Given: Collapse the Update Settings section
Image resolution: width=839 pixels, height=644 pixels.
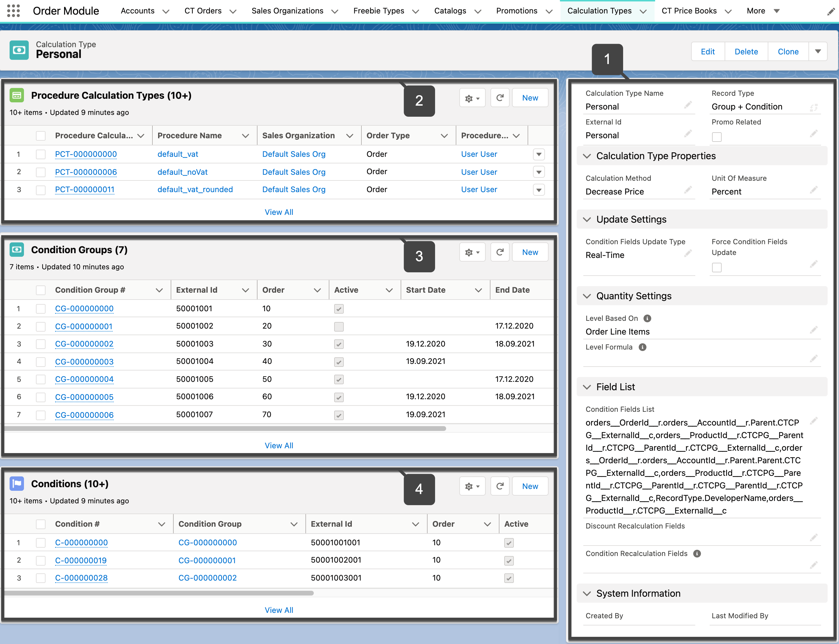Looking at the screenshot, I should click(587, 219).
